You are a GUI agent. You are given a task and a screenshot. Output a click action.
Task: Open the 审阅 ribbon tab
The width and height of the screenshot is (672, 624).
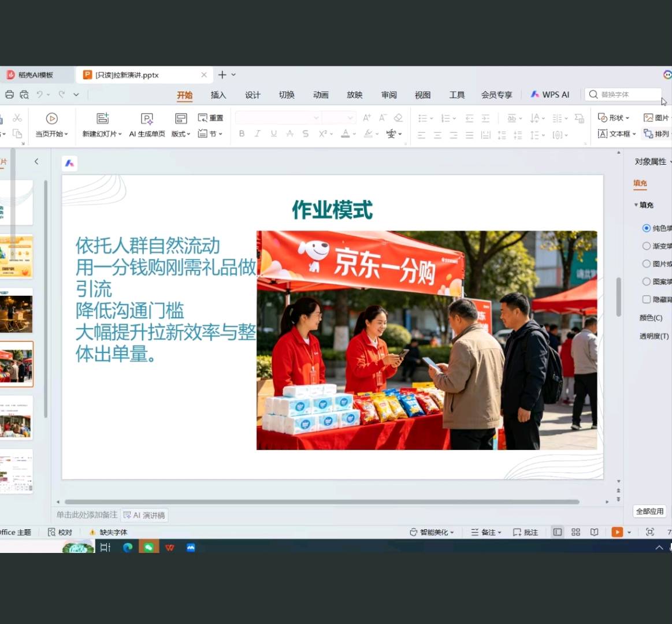click(x=389, y=95)
